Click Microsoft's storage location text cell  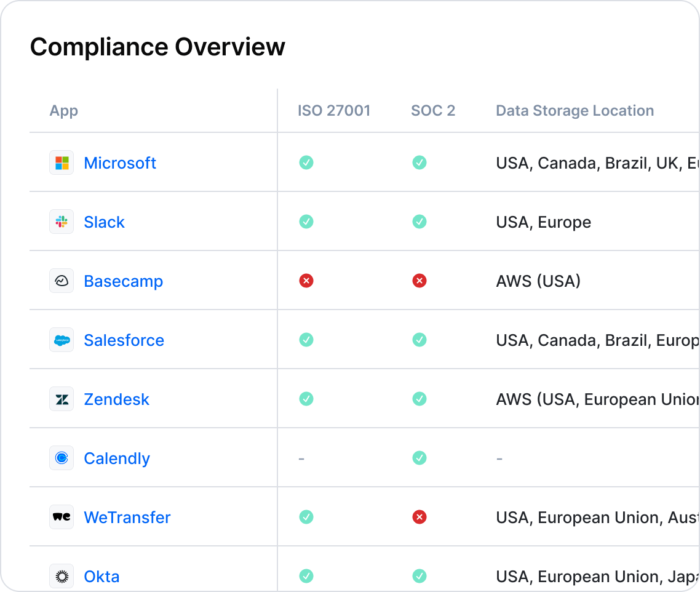coord(598,163)
